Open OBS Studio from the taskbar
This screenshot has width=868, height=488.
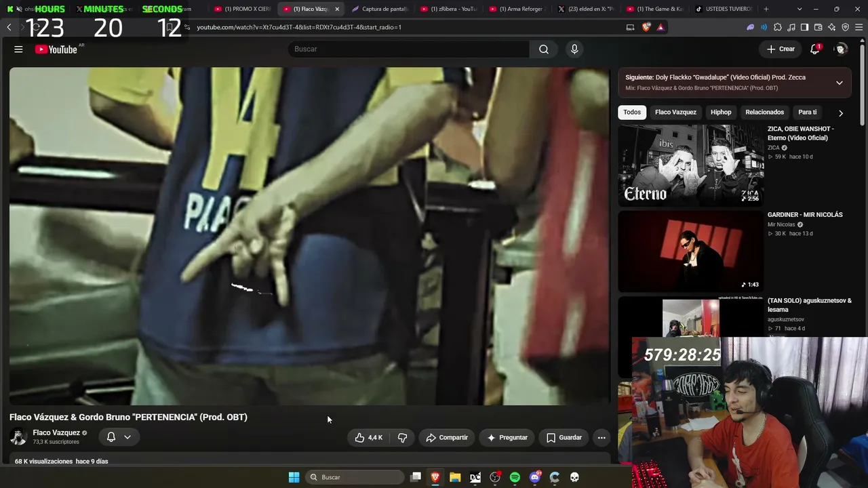pos(495,477)
